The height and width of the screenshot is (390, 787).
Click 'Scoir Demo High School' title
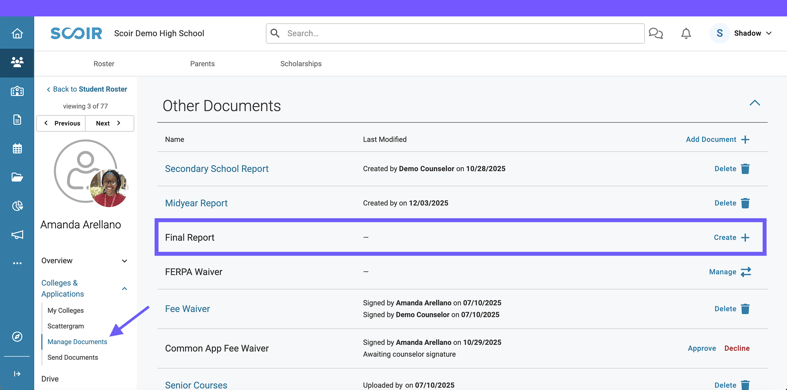[159, 34]
